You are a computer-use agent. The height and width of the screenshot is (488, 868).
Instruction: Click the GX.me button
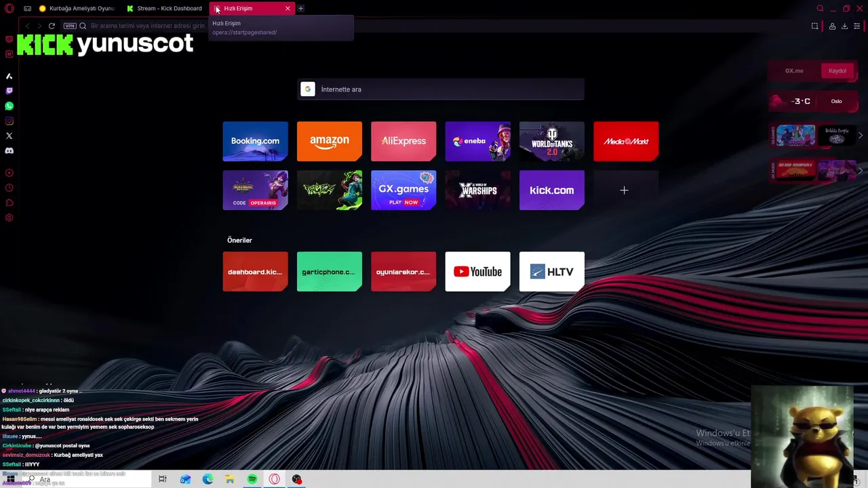(794, 70)
